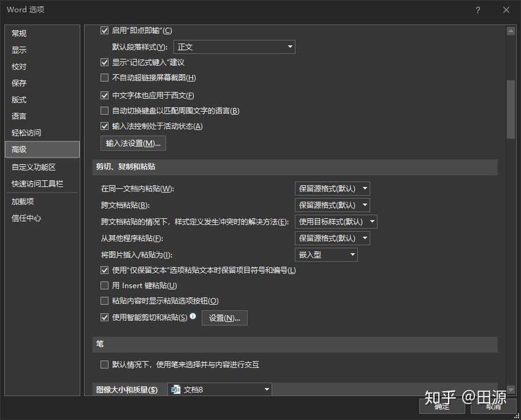Click the vertical scrollbar thumb
Viewport: 521px width, 420px height.
511,109
